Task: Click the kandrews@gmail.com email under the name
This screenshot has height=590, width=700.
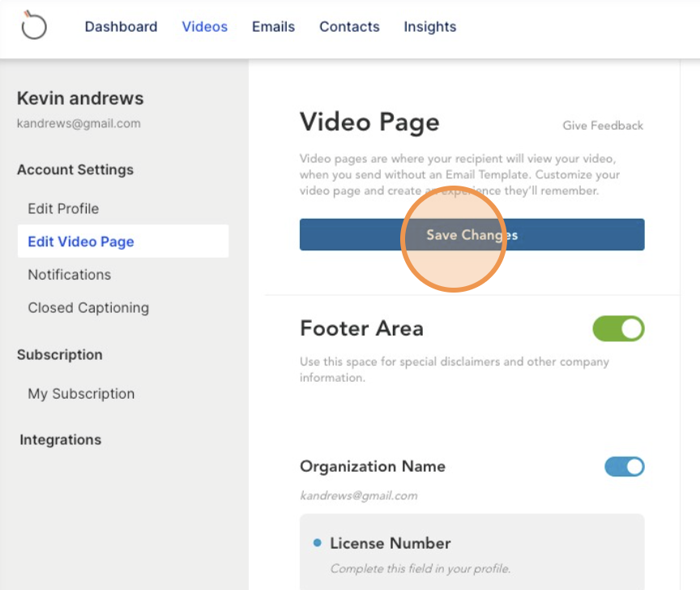Action: 79,123
